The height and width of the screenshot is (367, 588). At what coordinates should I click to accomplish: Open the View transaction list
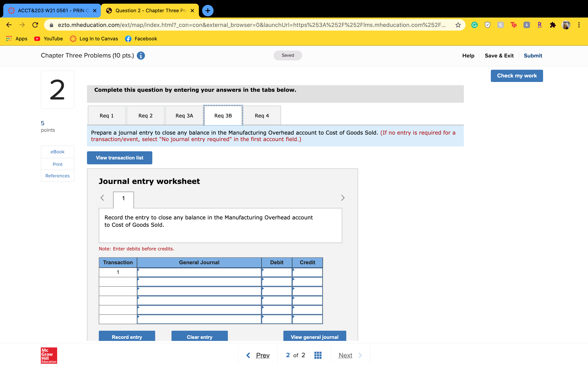click(119, 158)
